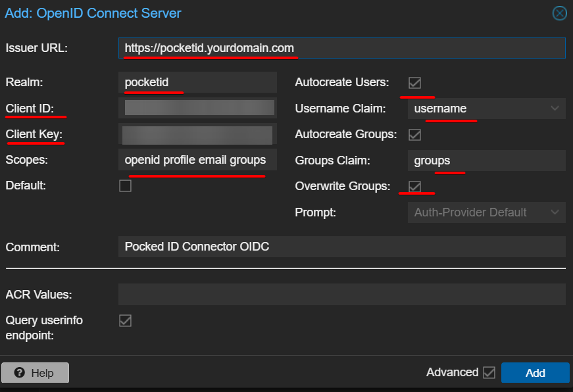Click the 'Advanced' label text

453,372
